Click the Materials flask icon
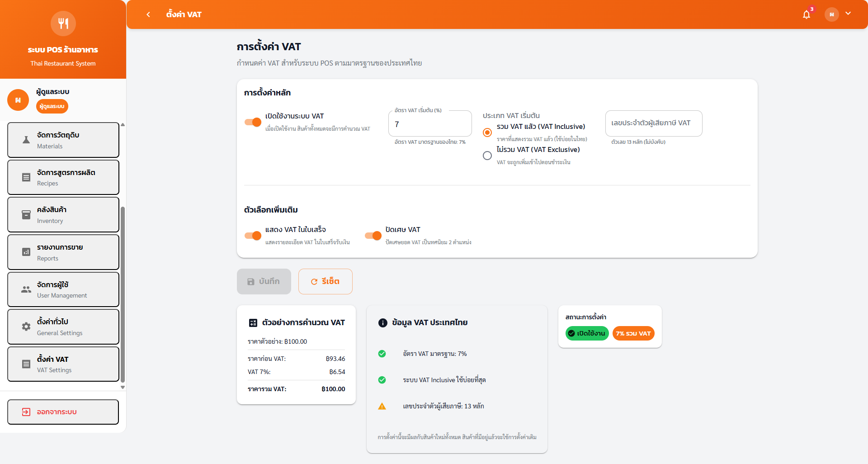Image resolution: width=868 pixels, height=464 pixels. point(26,140)
